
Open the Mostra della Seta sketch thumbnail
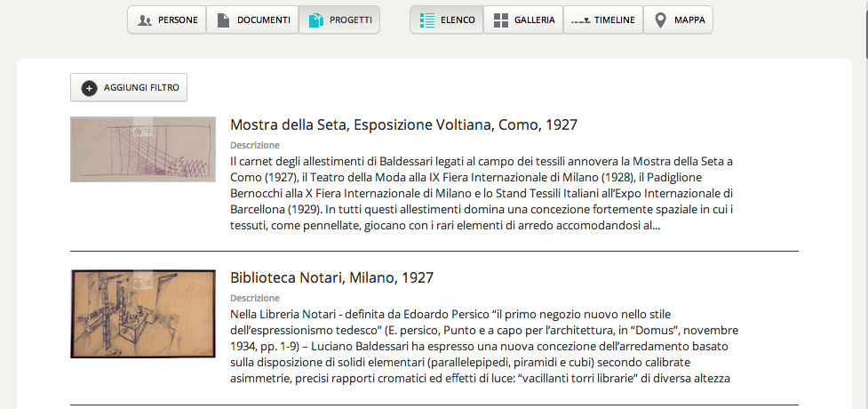pos(143,149)
